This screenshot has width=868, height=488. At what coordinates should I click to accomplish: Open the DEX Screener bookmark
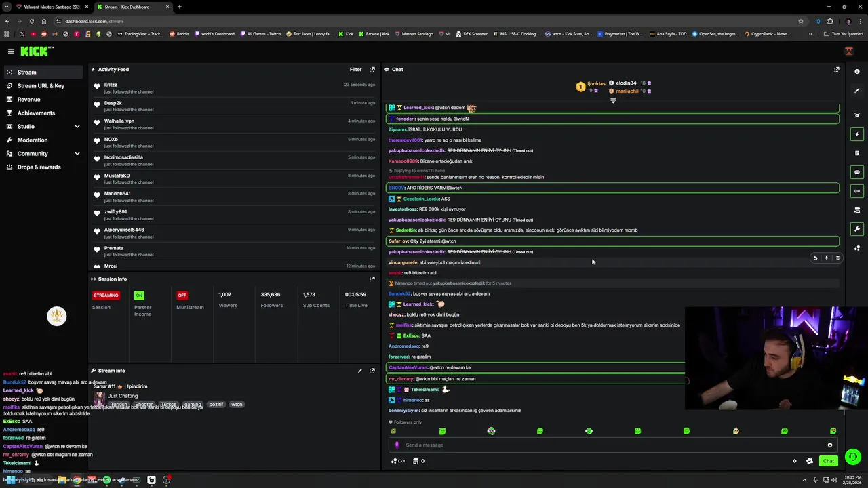pos(472,34)
